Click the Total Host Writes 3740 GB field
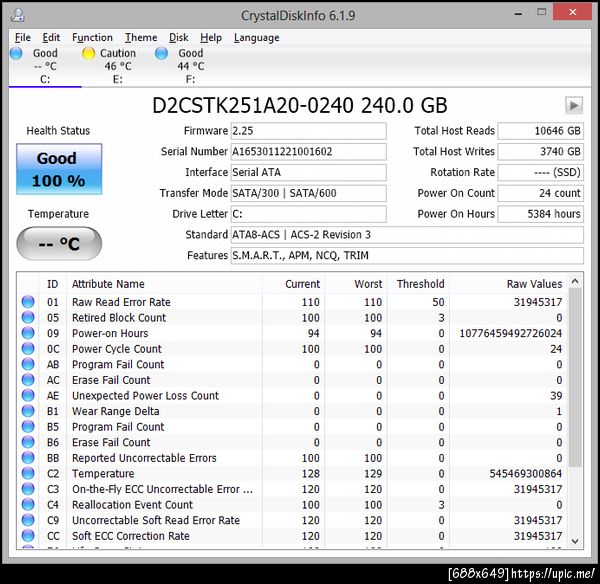This screenshot has width=600, height=584. 541,152
